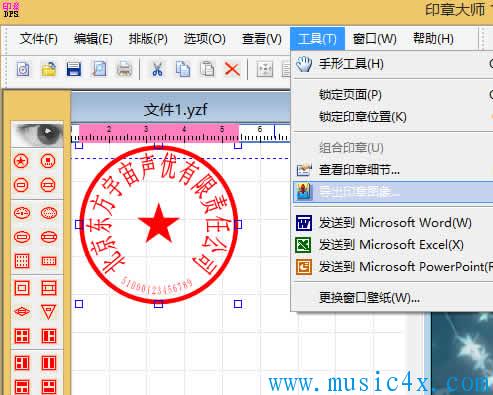Open the 查看(V) menu
Image resolution: width=493 pixels, height=395 pixels.
pyautogui.click(x=262, y=39)
